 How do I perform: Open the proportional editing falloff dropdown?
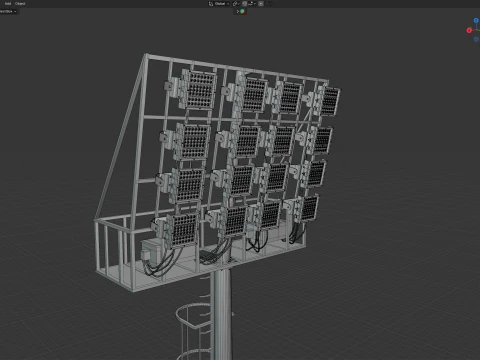pos(269,4)
